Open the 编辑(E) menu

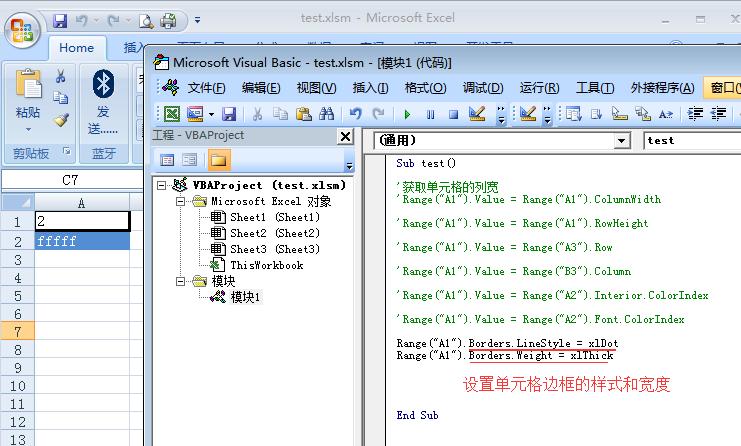[x=261, y=88]
